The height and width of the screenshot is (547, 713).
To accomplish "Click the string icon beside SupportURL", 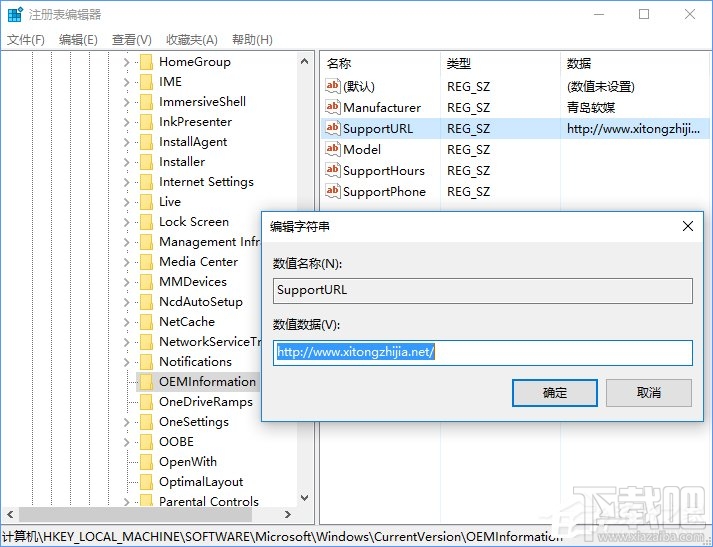I will click(x=333, y=128).
